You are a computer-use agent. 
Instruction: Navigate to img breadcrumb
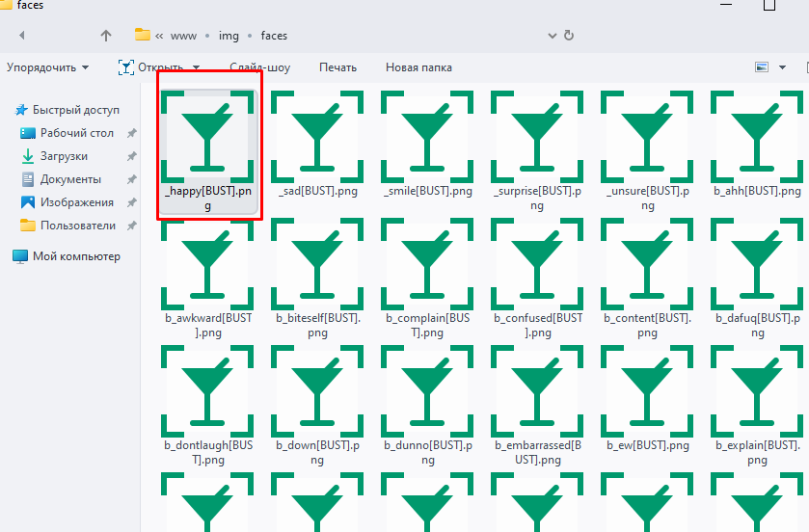point(229,36)
